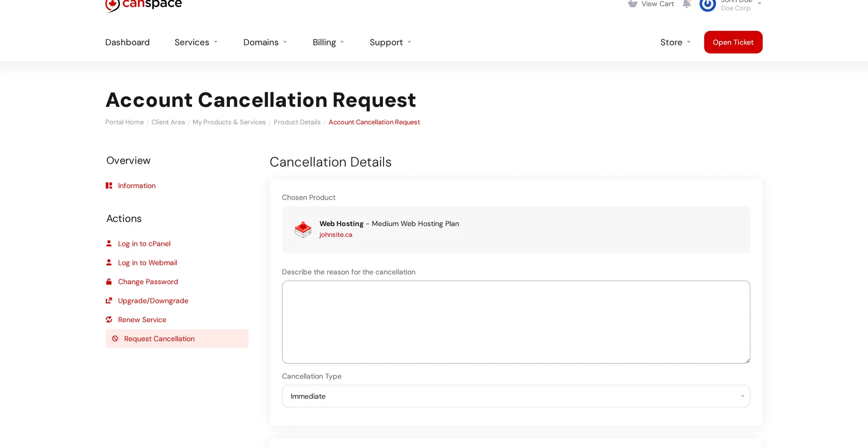Grab the text area resize handle
This screenshot has width=868, height=447.
point(747,361)
